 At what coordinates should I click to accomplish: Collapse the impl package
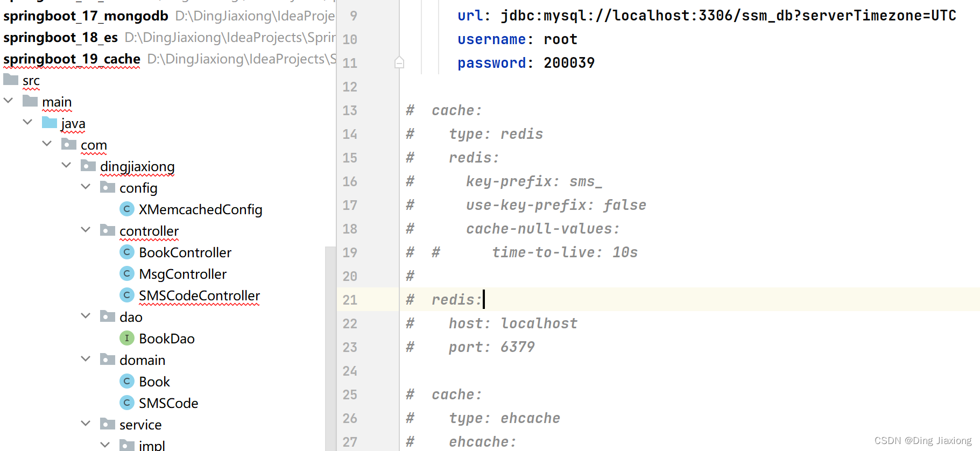pyautogui.click(x=105, y=445)
